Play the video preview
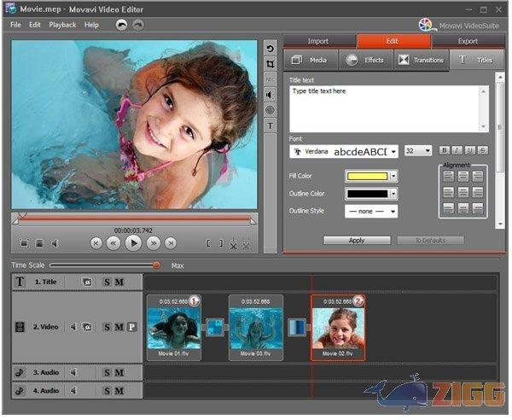Image resolution: width=512 pixels, height=420 pixels. click(133, 243)
